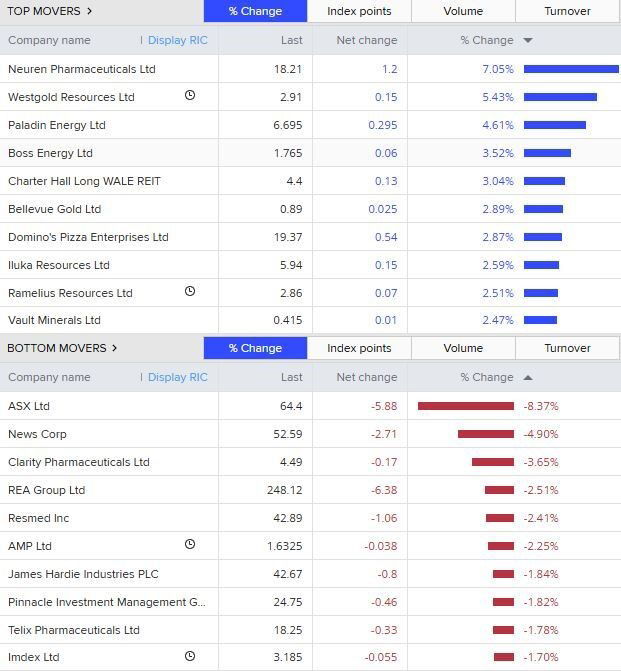Sort Bottom Movers by Last column header

291,378
